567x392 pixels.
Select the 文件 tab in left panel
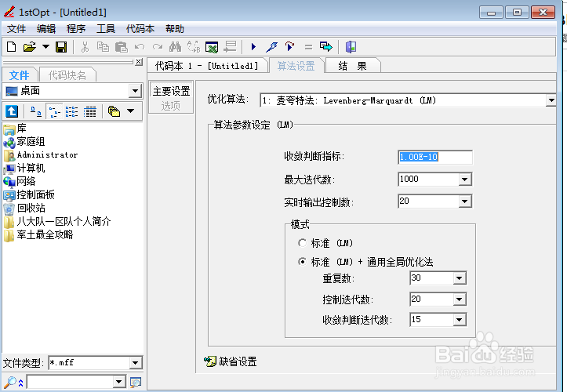pos(20,75)
